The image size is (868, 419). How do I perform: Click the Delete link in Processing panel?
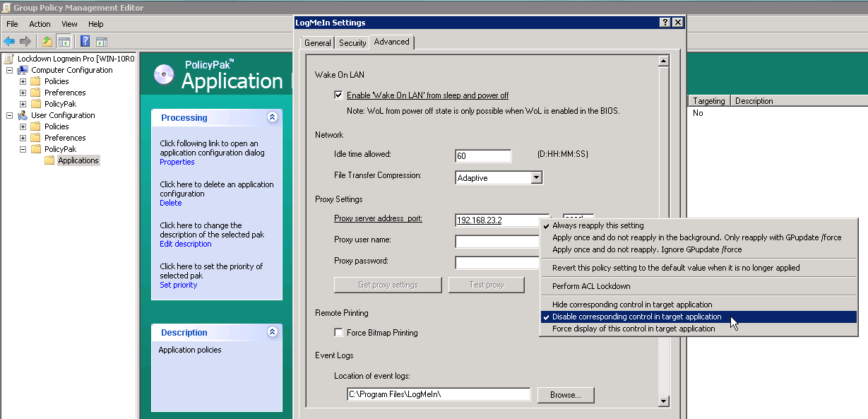coord(171,203)
